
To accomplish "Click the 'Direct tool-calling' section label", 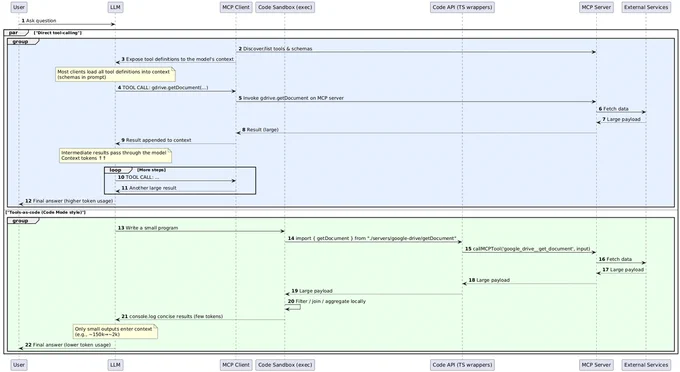I will click(58, 33).
